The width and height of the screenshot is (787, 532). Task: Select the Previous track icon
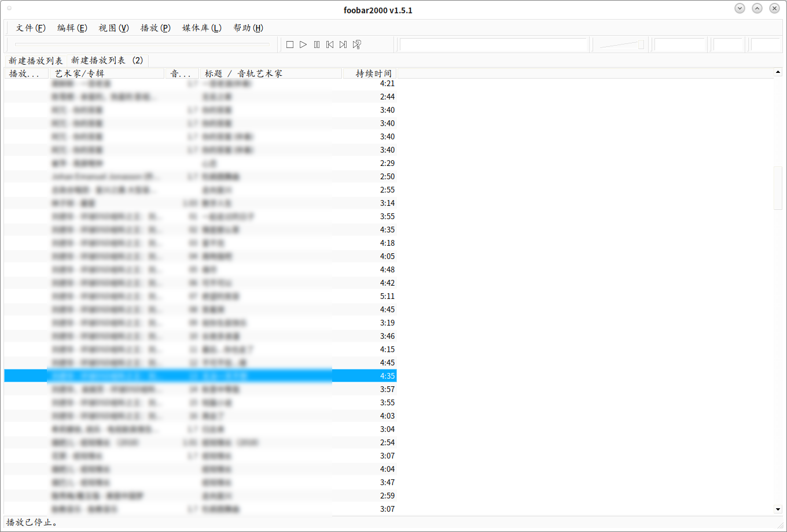[330, 44]
